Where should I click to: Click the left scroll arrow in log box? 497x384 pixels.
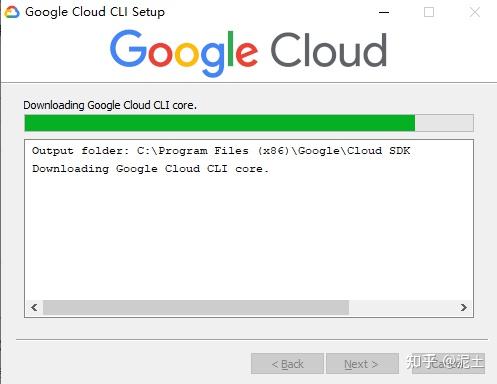pos(34,307)
